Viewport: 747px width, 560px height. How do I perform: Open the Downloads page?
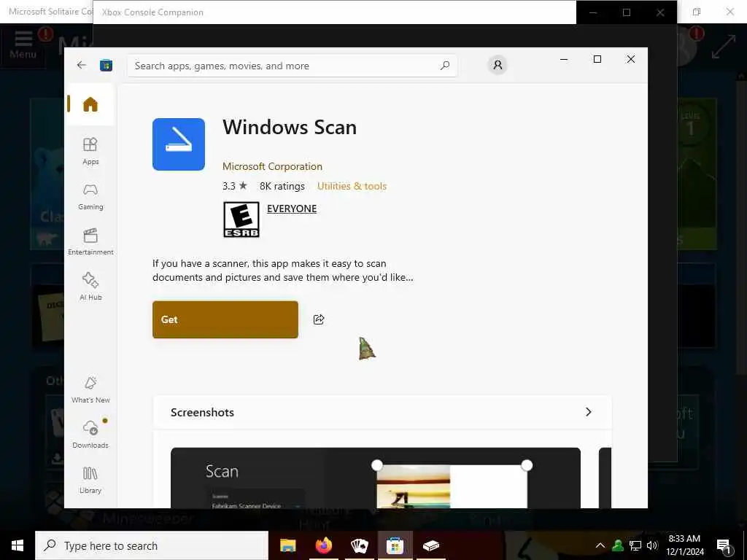90,435
